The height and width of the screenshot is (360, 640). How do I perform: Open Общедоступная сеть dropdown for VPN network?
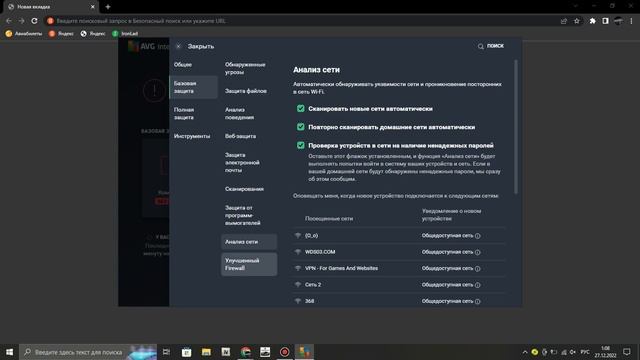tap(447, 268)
